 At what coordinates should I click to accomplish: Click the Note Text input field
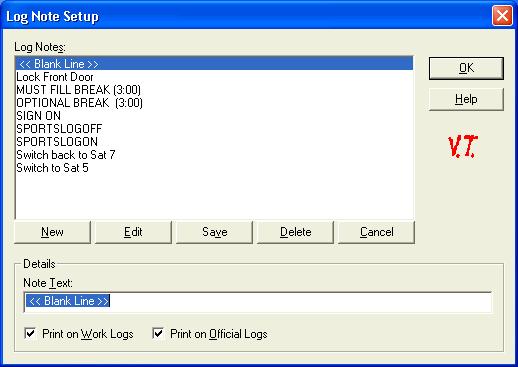tap(258, 302)
